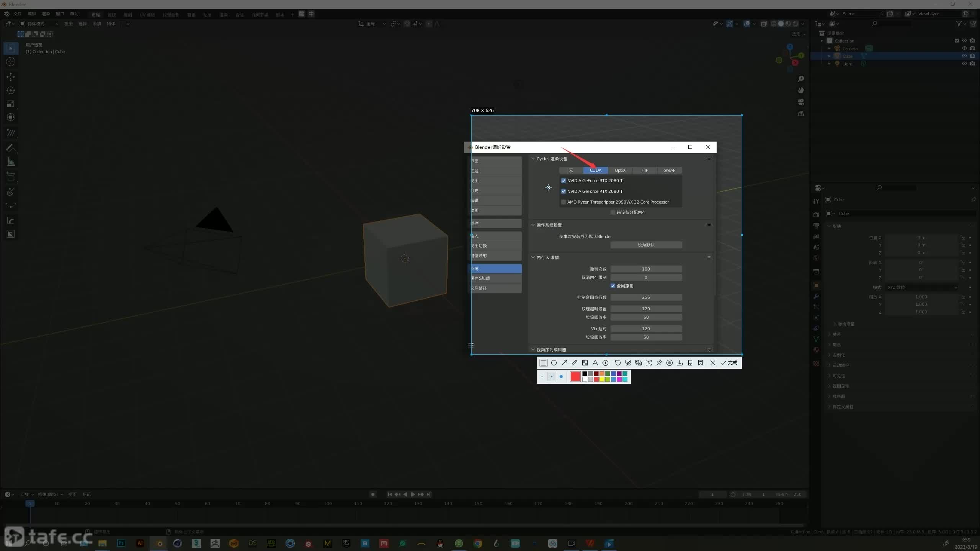Open the scissors long-screenshot tool
980x551 pixels.
(628, 363)
